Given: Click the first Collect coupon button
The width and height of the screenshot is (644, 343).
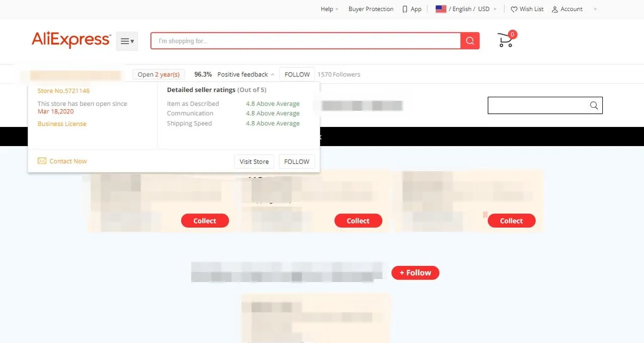Looking at the screenshot, I should tap(205, 221).
